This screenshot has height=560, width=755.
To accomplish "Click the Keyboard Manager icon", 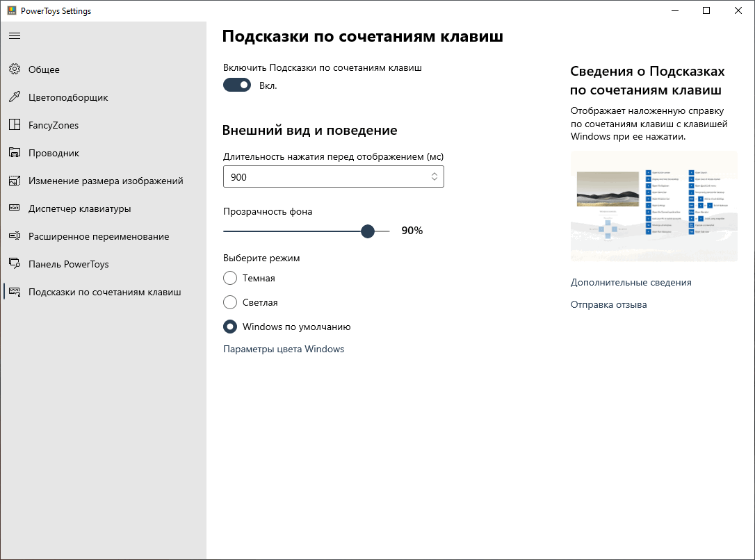I will [15, 208].
